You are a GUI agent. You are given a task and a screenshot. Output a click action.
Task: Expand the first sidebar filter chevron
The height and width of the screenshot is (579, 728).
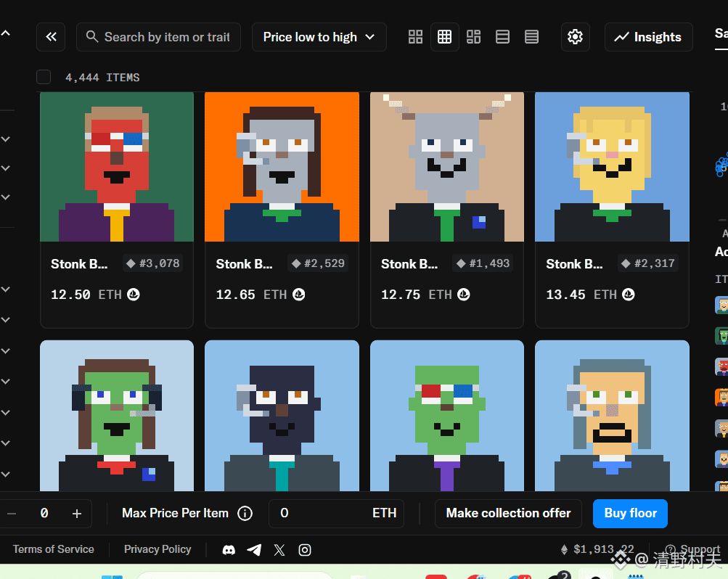[6, 139]
